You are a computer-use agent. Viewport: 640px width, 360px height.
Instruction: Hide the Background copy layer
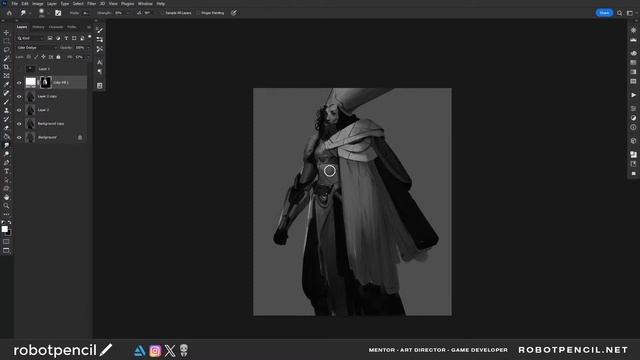pos(19,124)
